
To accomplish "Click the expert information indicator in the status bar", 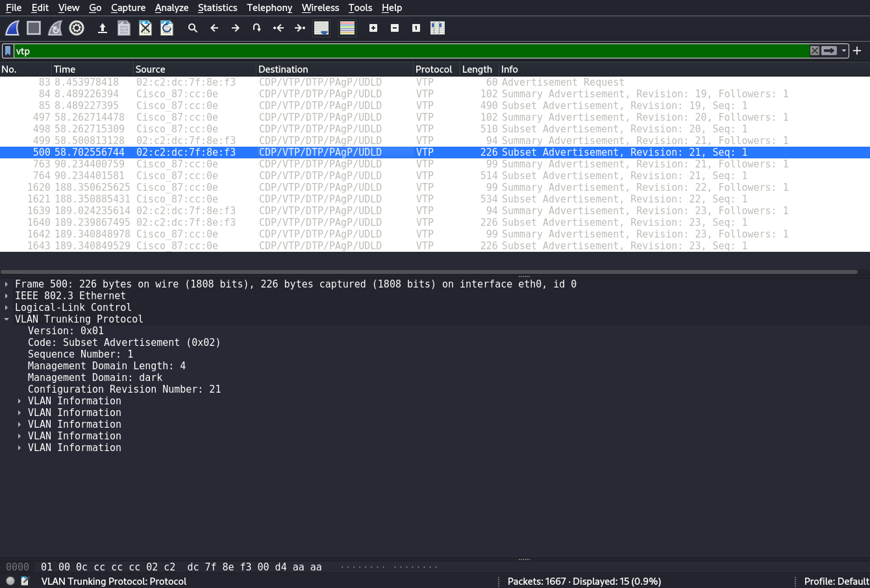I will tap(10, 581).
